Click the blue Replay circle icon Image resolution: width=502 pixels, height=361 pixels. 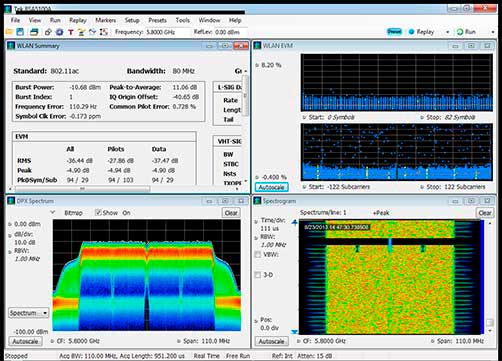coord(411,32)
